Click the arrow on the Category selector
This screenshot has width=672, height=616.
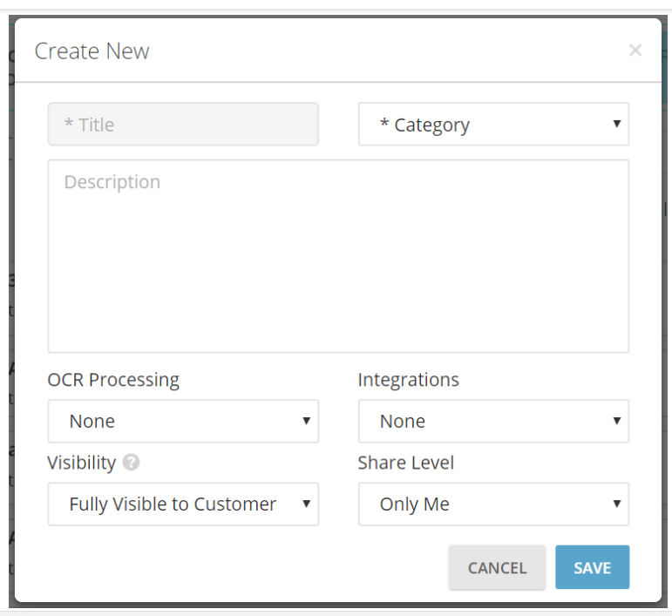[x=616, y=125]
